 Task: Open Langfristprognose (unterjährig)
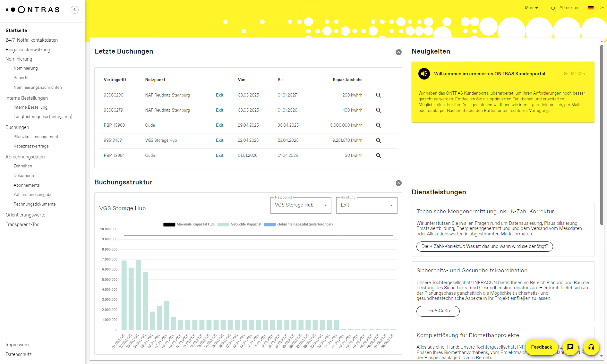[x=43, y=117]
